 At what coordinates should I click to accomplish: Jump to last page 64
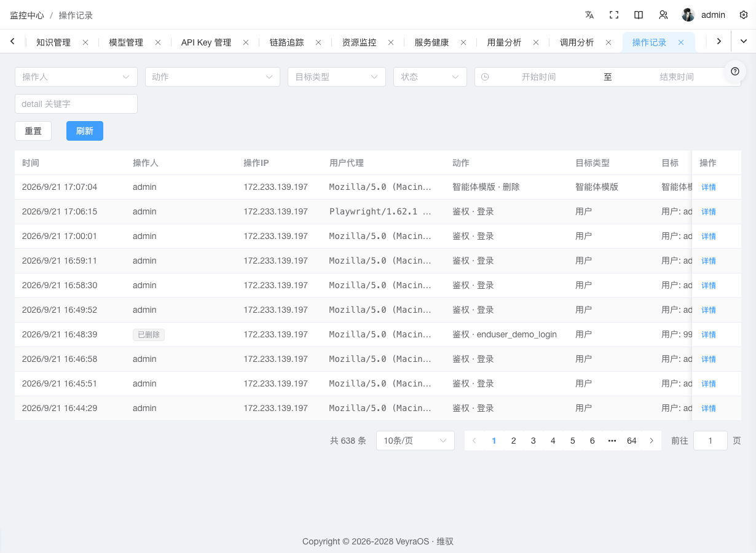coord(632,441)
